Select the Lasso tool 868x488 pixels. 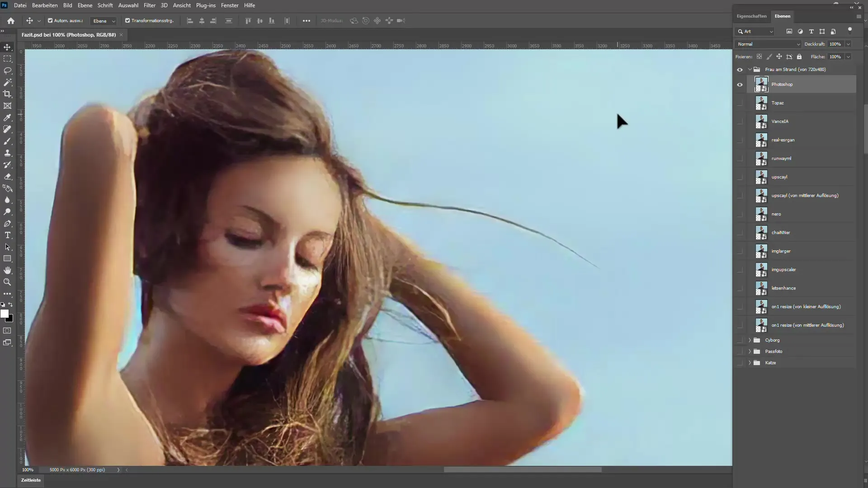coord(8,70)
